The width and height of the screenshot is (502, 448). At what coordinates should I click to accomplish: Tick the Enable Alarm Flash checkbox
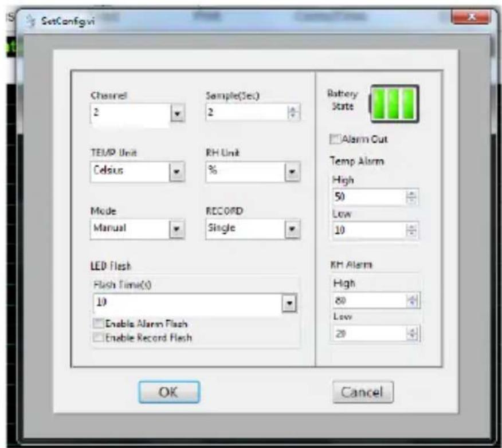tap(98, 324)
